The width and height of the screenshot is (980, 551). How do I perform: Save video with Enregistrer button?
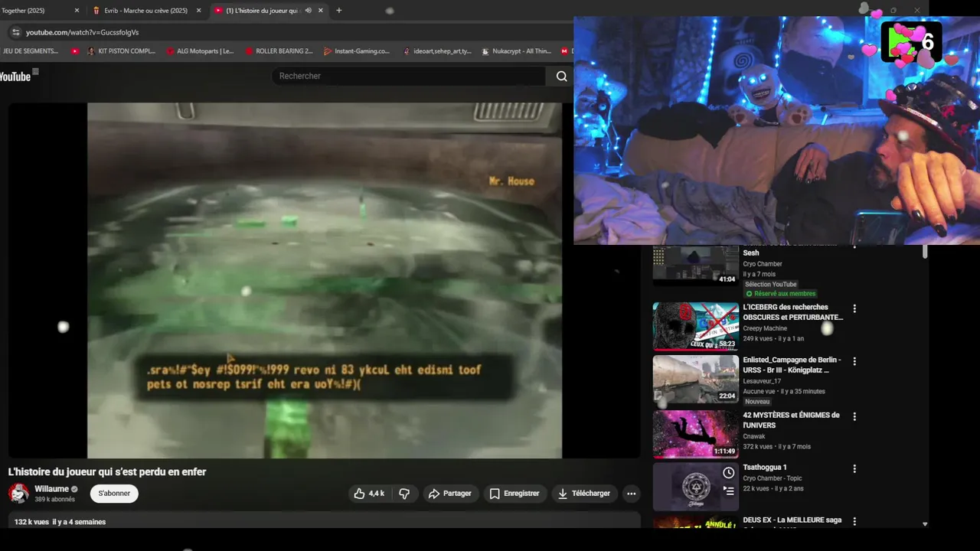point(514,494)
